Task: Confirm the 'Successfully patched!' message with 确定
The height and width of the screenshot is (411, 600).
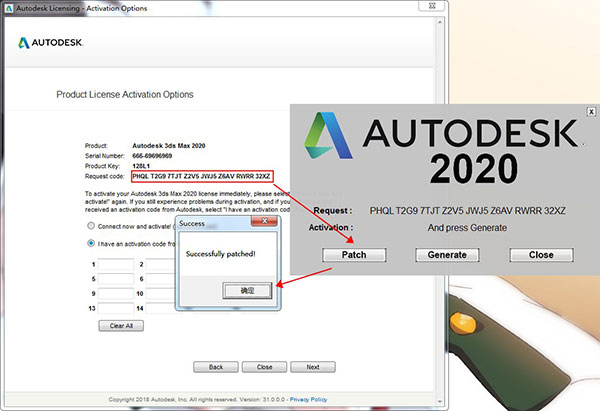Action: [248, 290]
